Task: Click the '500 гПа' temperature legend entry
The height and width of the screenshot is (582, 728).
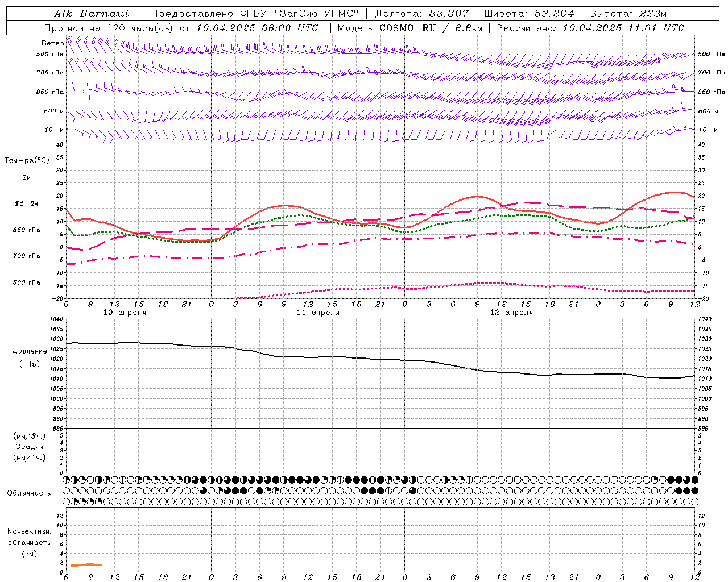Action: click(27, 282)
